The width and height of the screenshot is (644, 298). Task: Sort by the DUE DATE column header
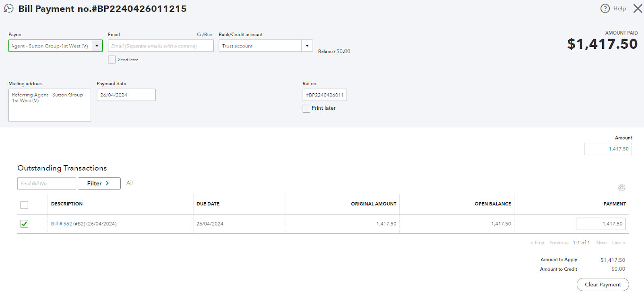click(x=208, y=204)
